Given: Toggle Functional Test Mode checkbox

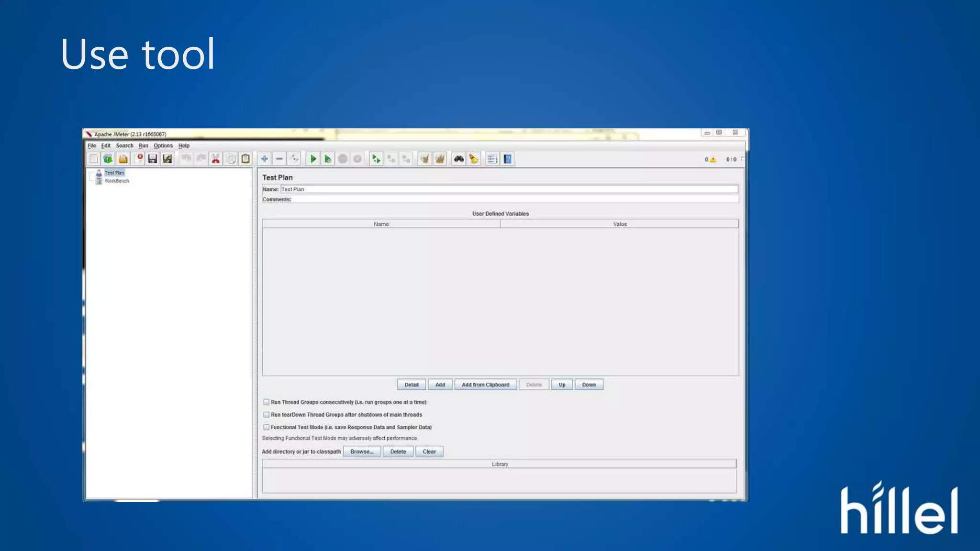Looking at the screenshot, I should 267,427.
